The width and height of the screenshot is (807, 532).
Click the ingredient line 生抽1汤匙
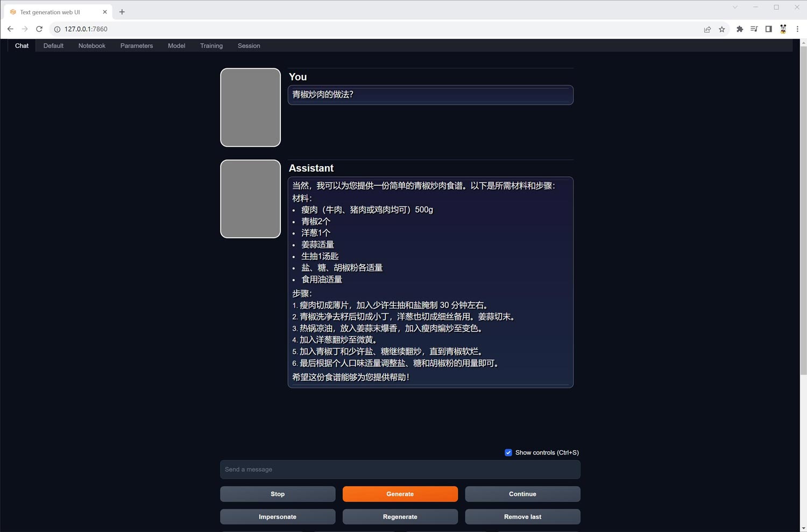(320, 257)
